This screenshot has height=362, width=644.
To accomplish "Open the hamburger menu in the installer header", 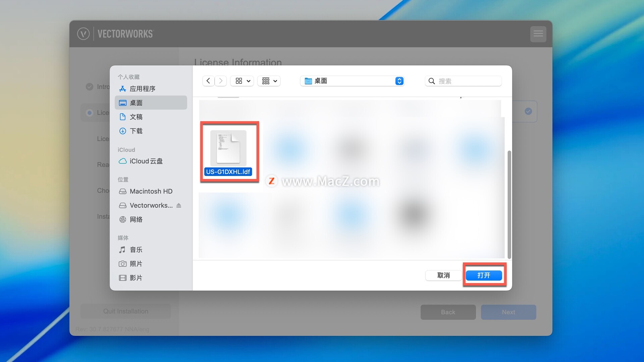I will tap(538, 34).
